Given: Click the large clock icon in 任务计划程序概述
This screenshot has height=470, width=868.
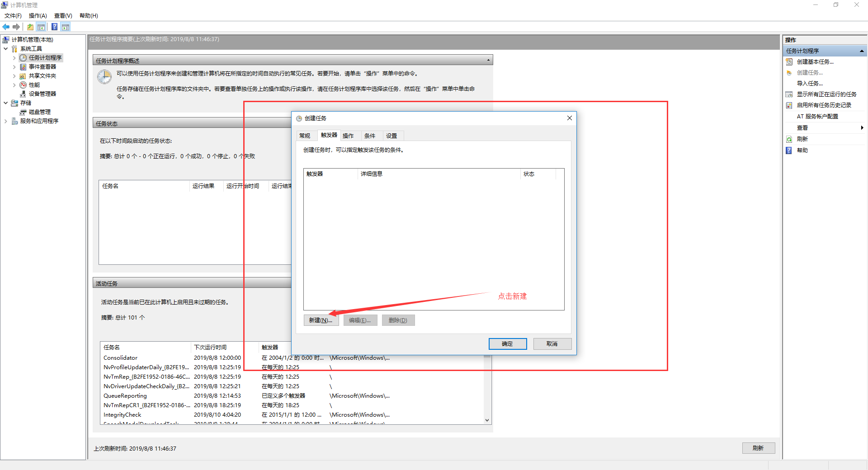Looking at the screenshot, I should [x=104, y=77].
